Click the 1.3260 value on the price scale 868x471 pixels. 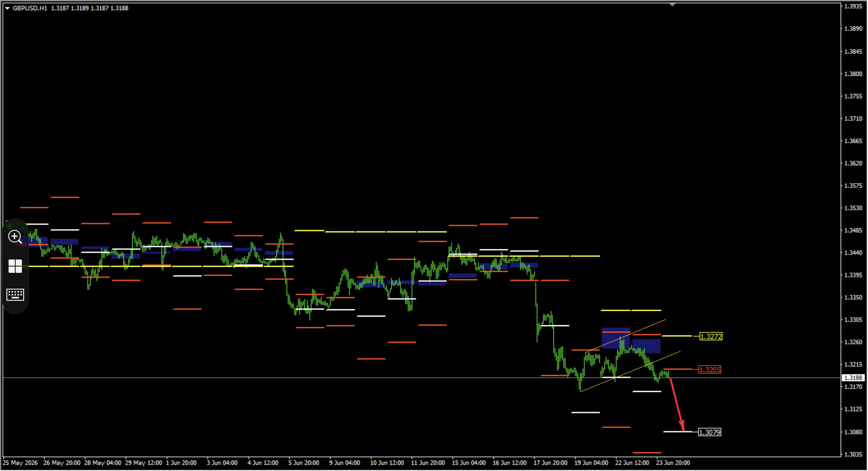(x=853, y=342)
